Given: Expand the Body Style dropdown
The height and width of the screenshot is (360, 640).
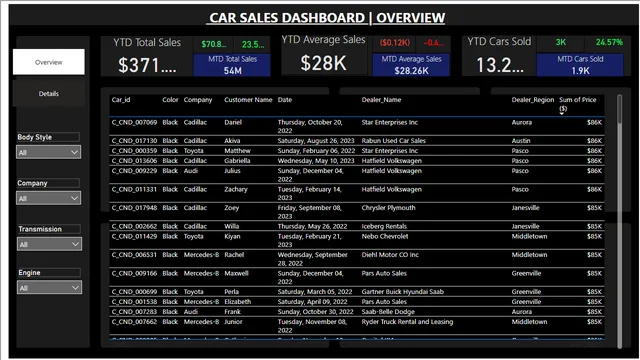Looking at the screenshot, I should [49, 152].
